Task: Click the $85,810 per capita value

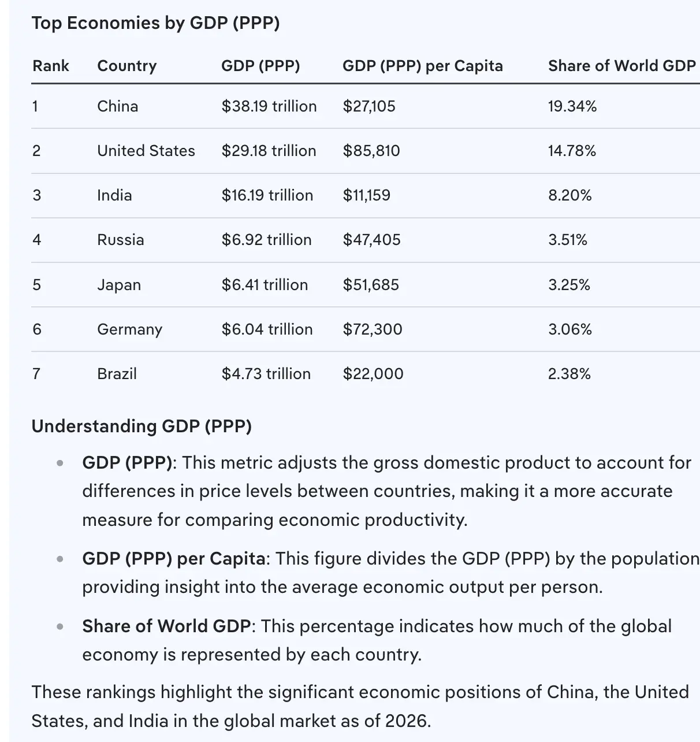Action: click(371, 151)
